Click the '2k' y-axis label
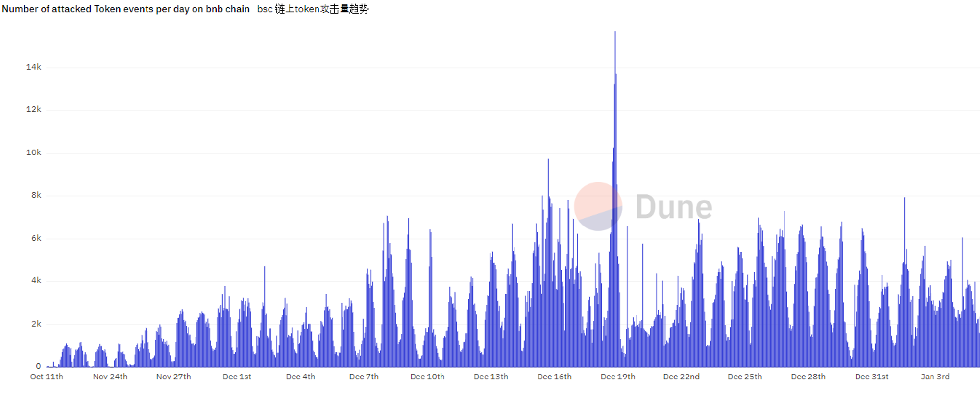The width and height of the screenshot is (980, 402). 36,324
